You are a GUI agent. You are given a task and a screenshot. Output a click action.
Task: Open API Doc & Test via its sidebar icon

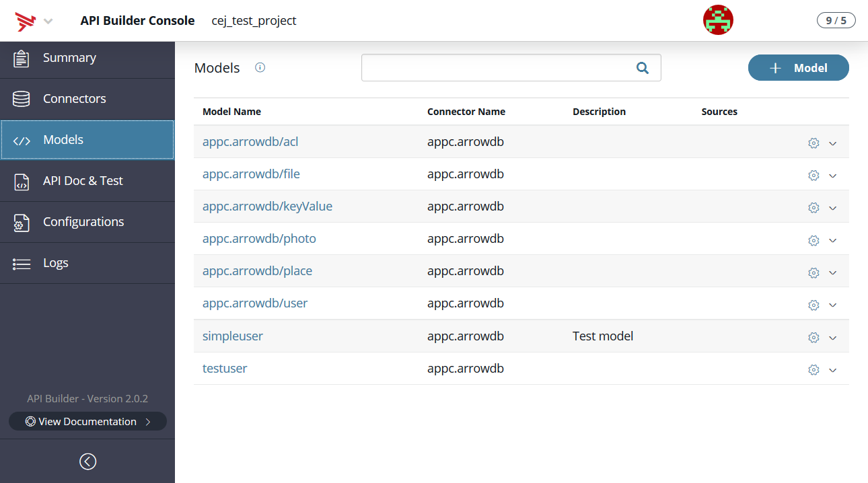(21, 180)
